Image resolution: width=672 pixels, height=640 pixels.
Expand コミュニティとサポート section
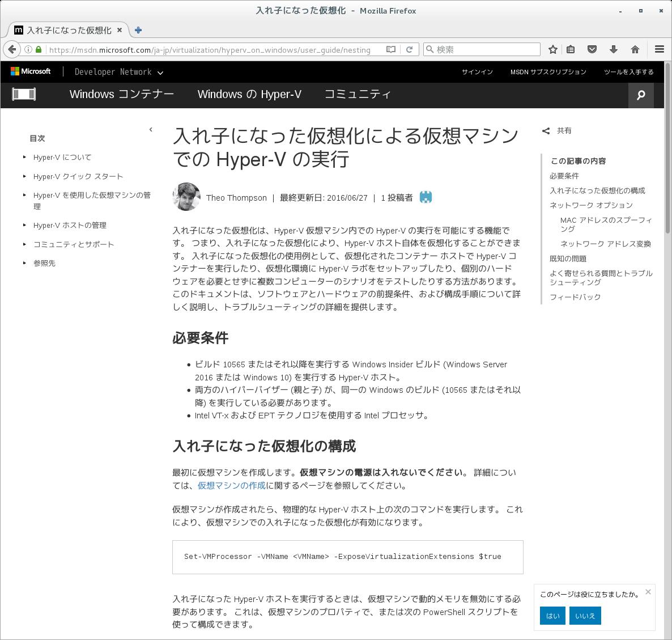[24, 244]
